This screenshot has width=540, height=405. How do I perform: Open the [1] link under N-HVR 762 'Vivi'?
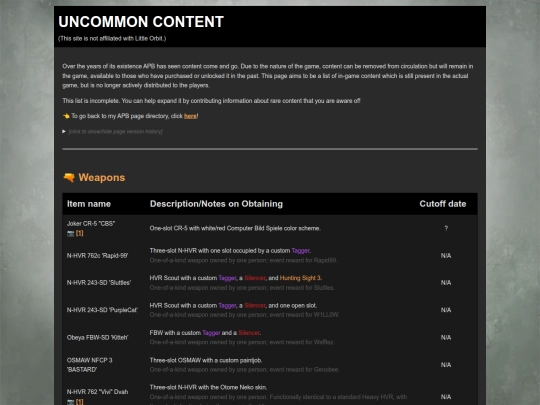click(80, 402)
